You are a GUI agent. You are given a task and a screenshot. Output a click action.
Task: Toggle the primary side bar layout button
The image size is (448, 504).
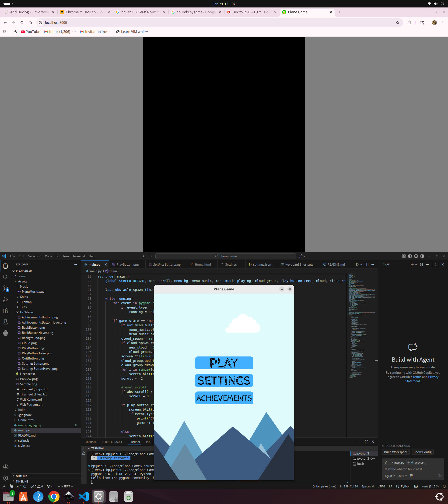(410, 256)
